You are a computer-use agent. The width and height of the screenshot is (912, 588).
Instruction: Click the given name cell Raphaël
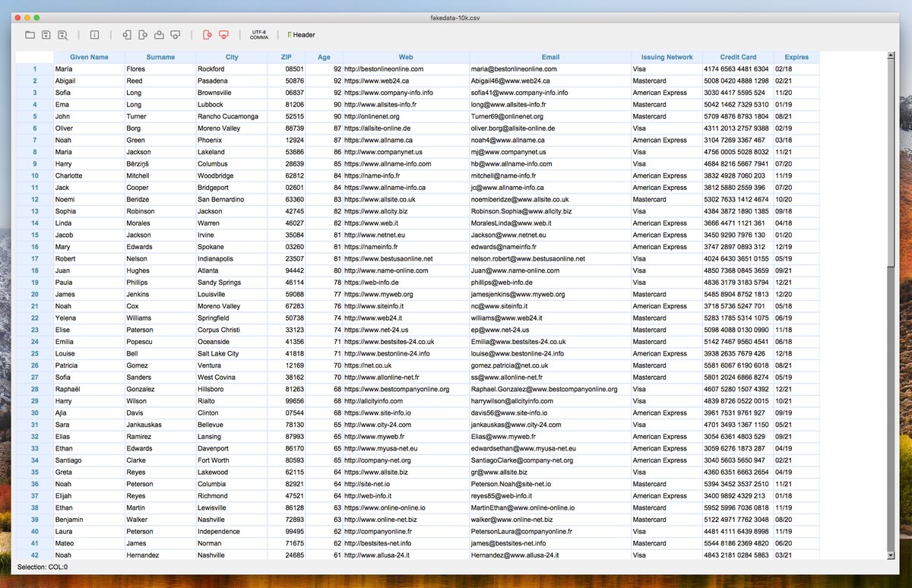[x=89, y=389]
